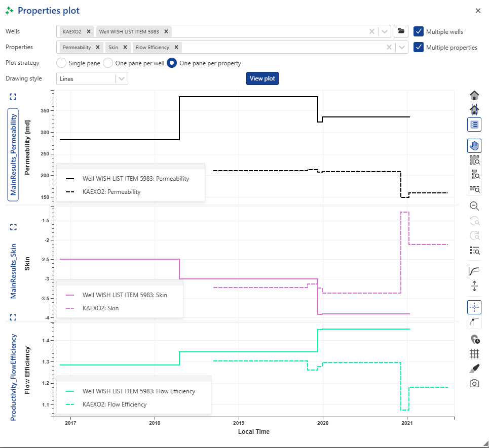Toggle the grid lines icon
This screenshot has height=448, width=489.
474,354
